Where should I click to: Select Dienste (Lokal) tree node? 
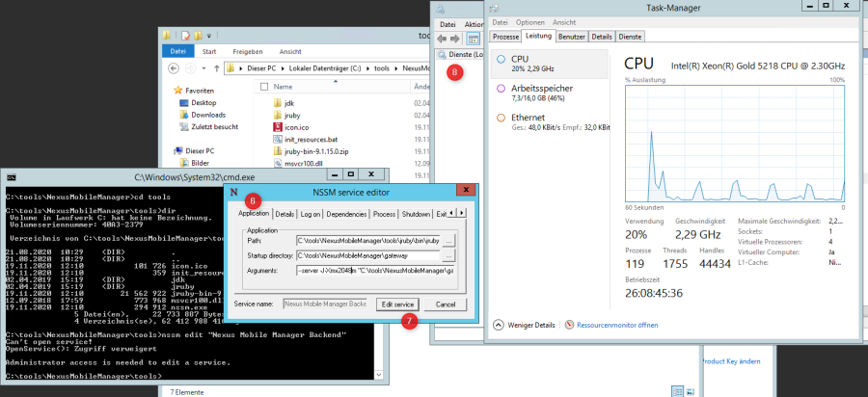tap(461, 55)
